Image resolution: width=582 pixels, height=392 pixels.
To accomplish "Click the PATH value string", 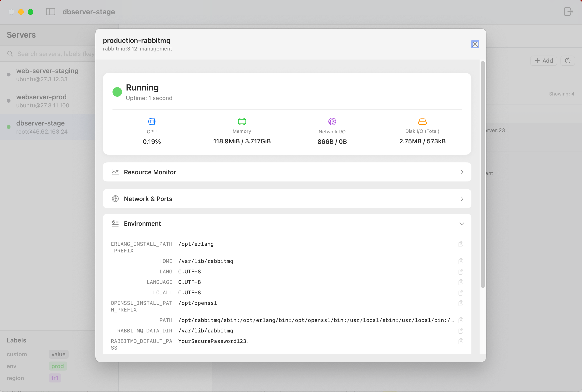I will click(316, 320).
